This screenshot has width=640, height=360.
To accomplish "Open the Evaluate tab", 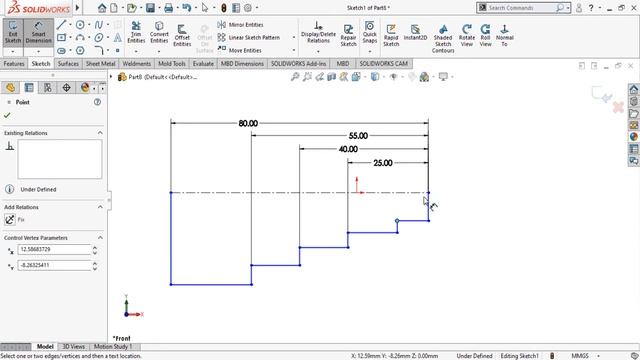I will click(203, 64).
